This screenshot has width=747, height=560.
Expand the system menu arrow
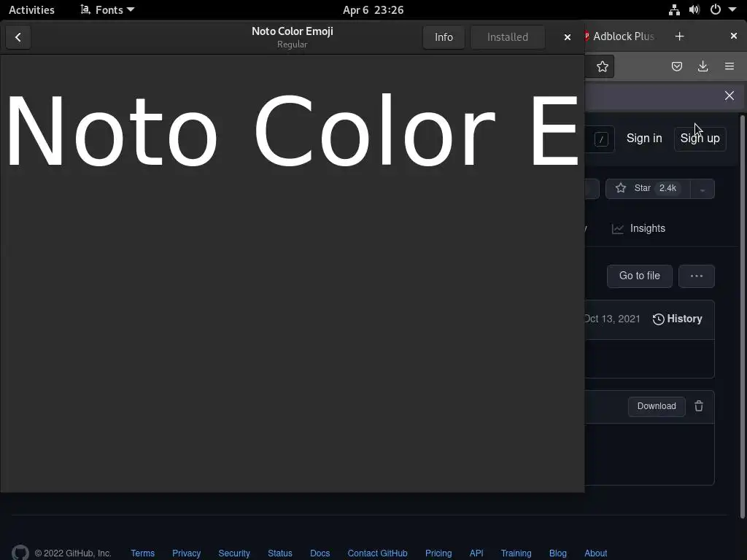coord(732,10)
